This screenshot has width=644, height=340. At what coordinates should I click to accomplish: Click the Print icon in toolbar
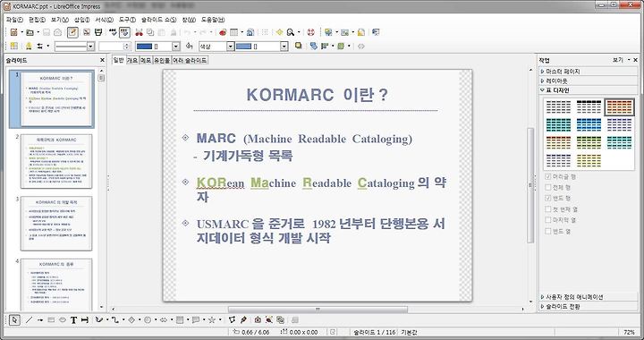98,32
